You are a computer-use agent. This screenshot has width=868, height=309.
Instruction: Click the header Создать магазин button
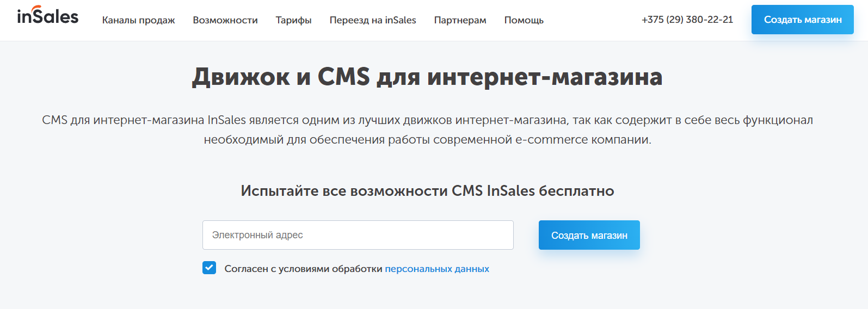(803, 20)
